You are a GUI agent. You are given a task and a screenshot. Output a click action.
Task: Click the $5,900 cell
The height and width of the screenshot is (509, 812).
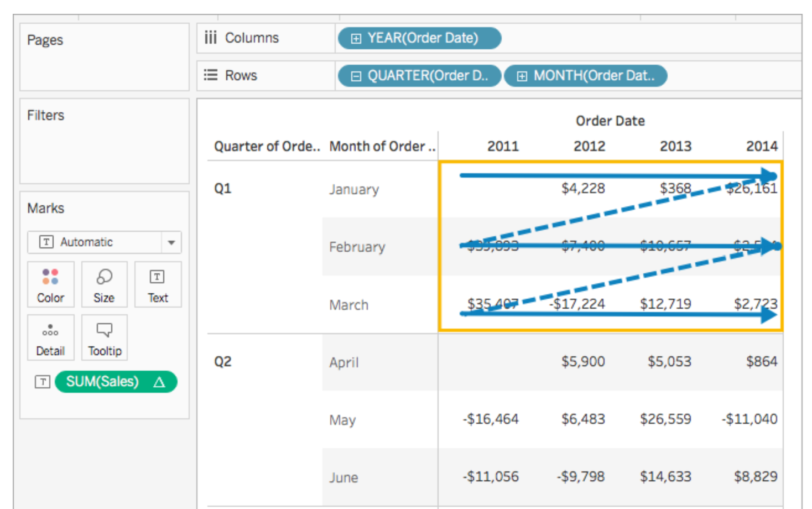coord(583,361)
